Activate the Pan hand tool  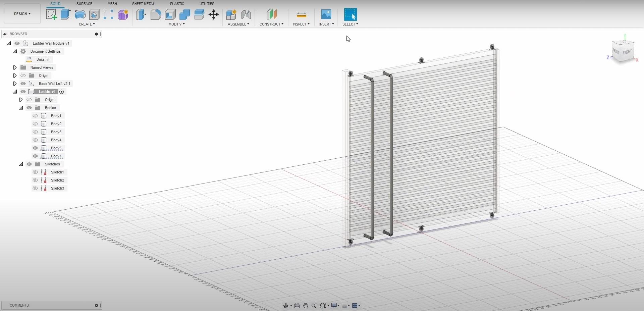coord(306,306)
